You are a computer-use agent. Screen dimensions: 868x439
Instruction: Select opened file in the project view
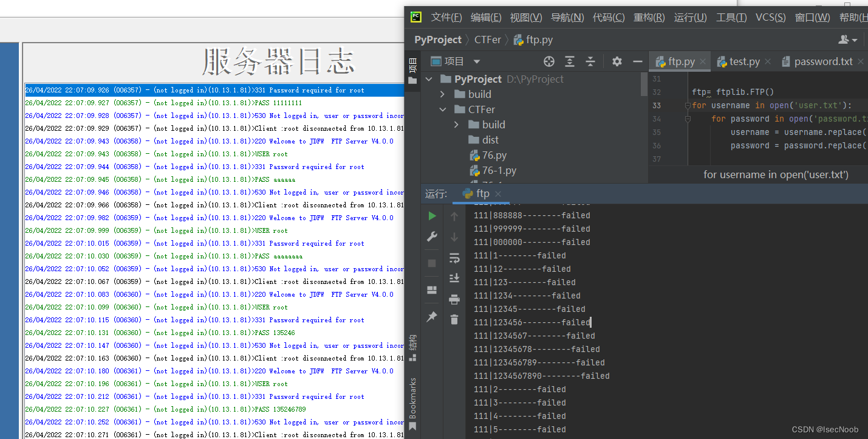coord(549,61)
